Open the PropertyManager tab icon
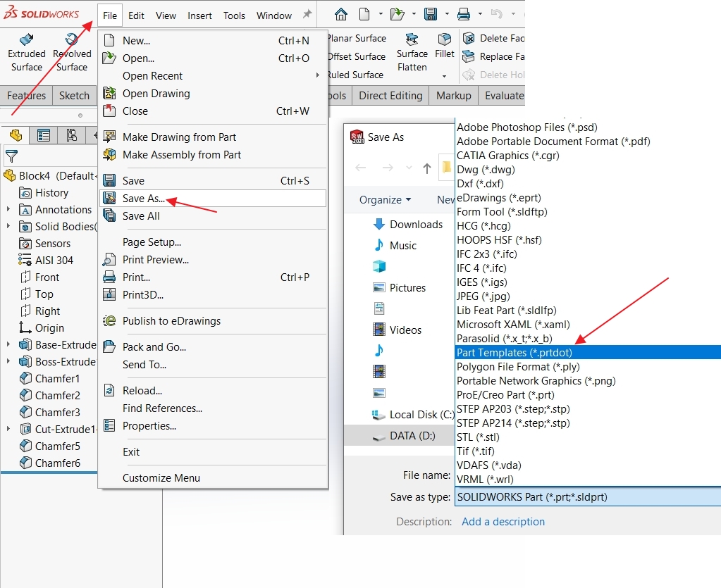Image resolution: width=721 pixels, height=588 pixels. [44, 135]
